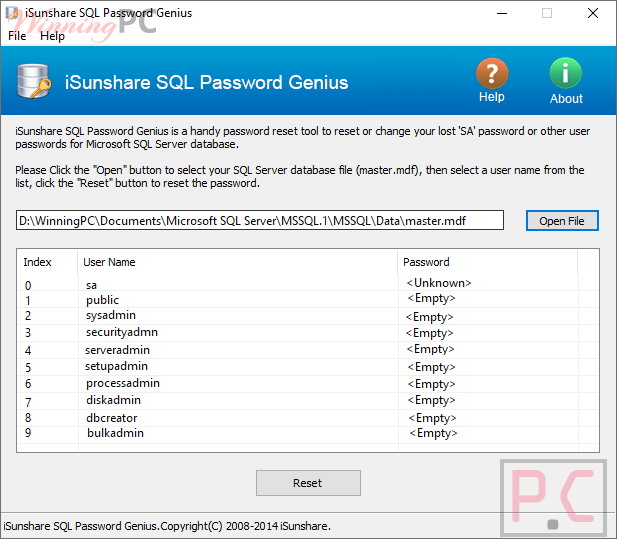Click the User Name column header
This screenshot has height=539, width=617.
tap(238, 262)
